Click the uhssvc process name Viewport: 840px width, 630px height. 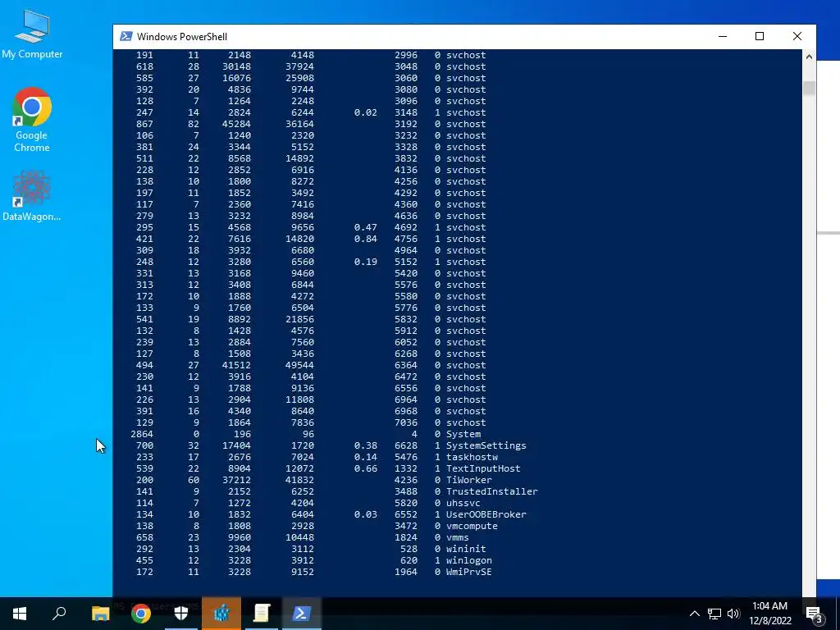point(463,503)
